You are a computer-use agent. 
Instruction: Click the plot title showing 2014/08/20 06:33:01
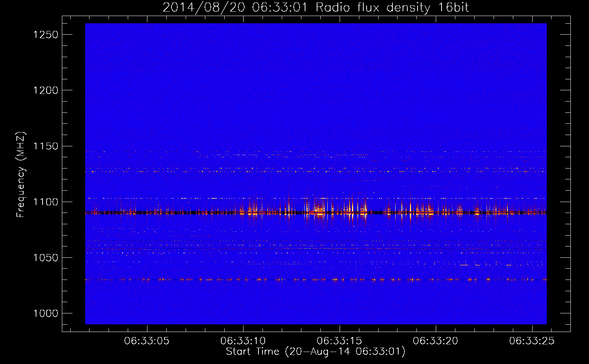[316, 7]
